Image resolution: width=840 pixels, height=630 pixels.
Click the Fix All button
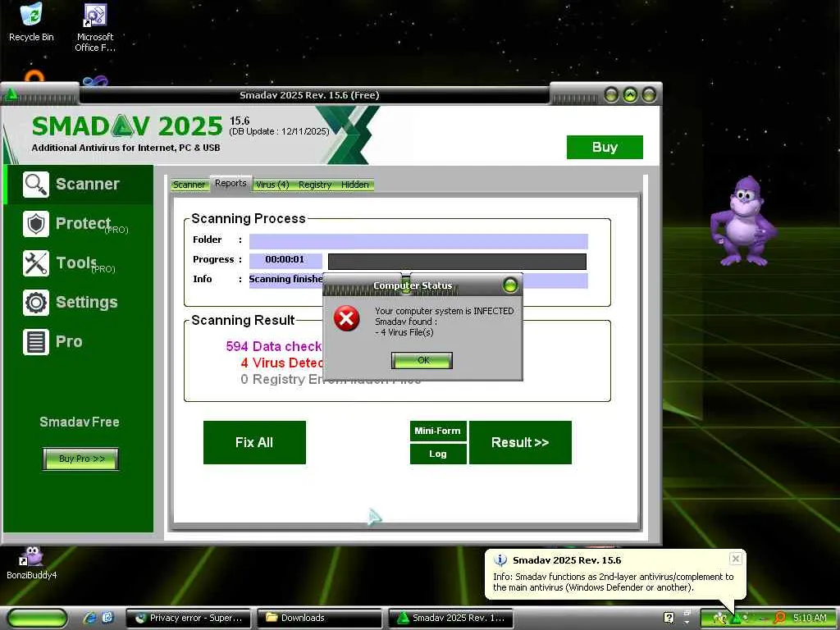click(254, 442)
